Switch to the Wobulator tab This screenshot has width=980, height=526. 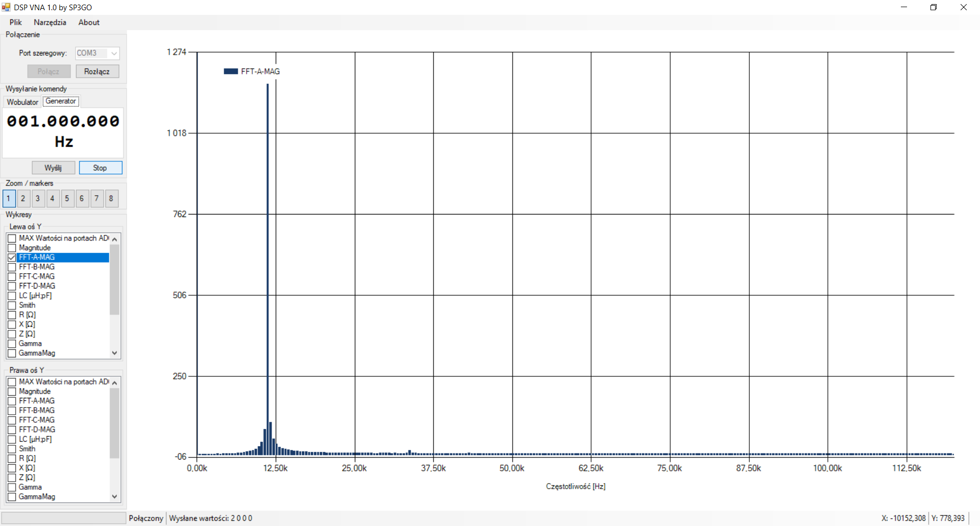click(22, 102)
